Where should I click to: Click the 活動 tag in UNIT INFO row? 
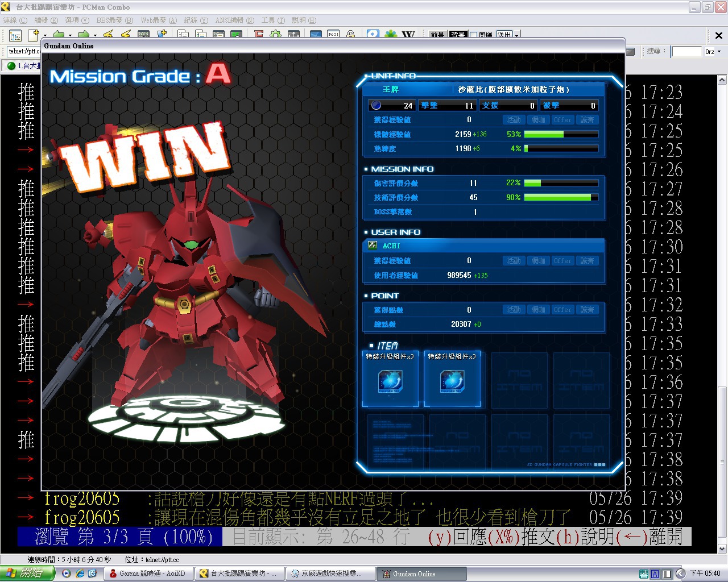(x=514, y=120)
